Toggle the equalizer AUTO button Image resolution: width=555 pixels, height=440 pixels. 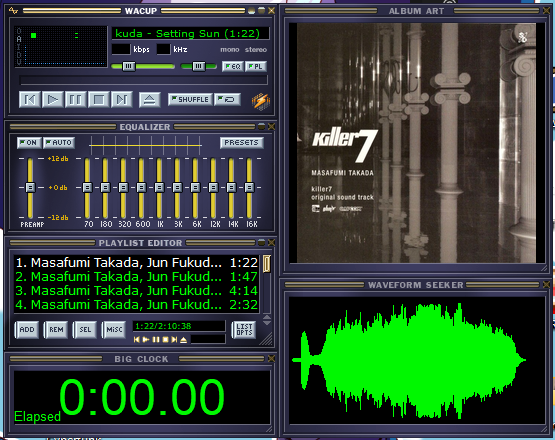click(59, 143)
